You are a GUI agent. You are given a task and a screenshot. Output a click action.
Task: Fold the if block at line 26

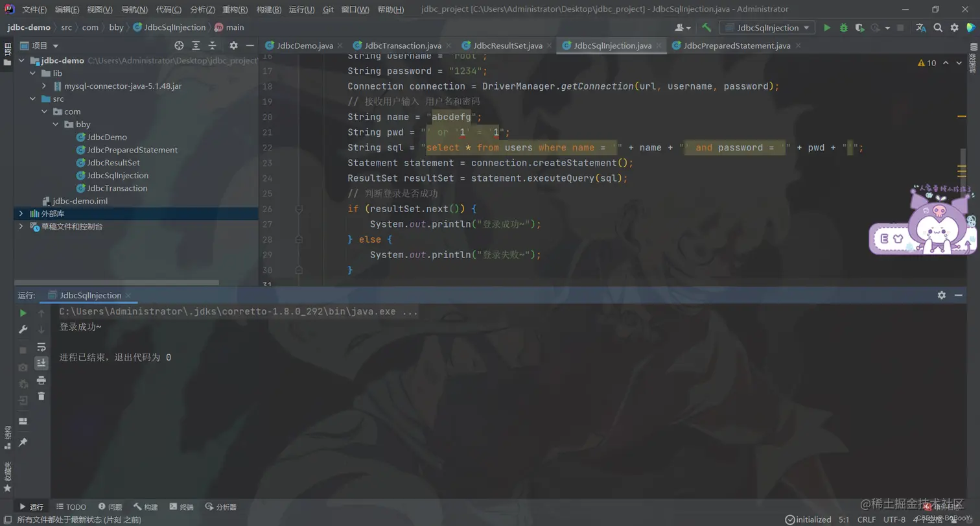coord(299,209)
